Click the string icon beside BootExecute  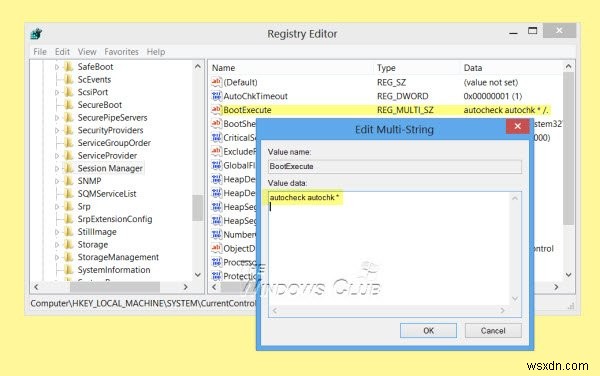pos(217,110)
